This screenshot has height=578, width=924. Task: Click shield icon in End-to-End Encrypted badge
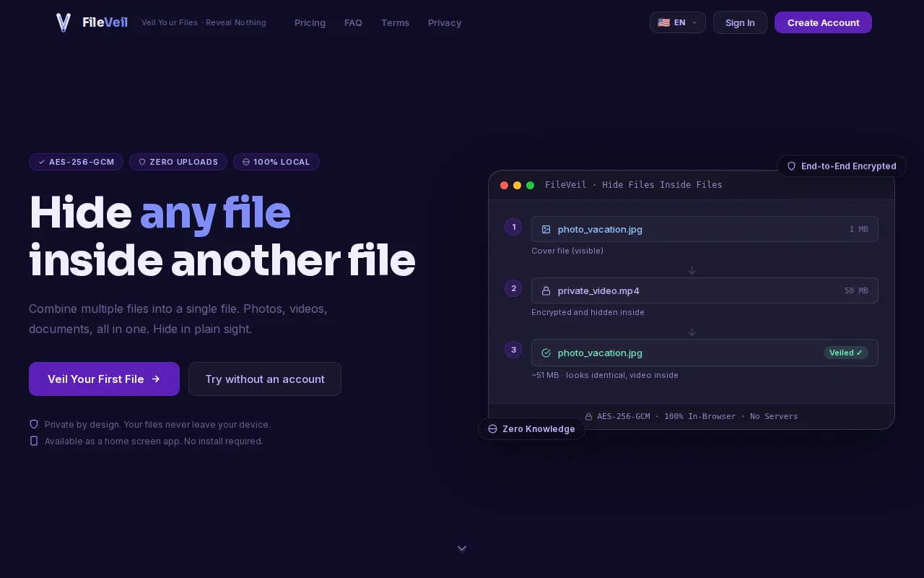click(x=791, y=166)
